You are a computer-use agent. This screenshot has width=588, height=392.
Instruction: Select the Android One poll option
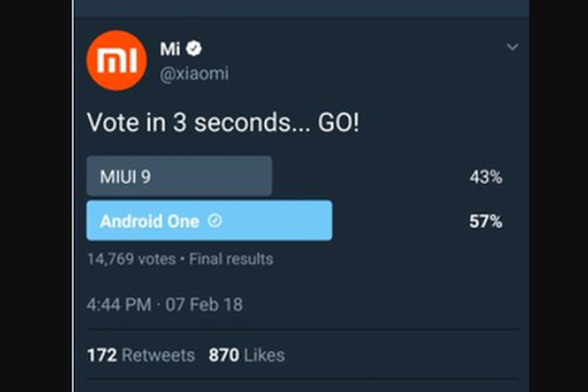point(209,221)
